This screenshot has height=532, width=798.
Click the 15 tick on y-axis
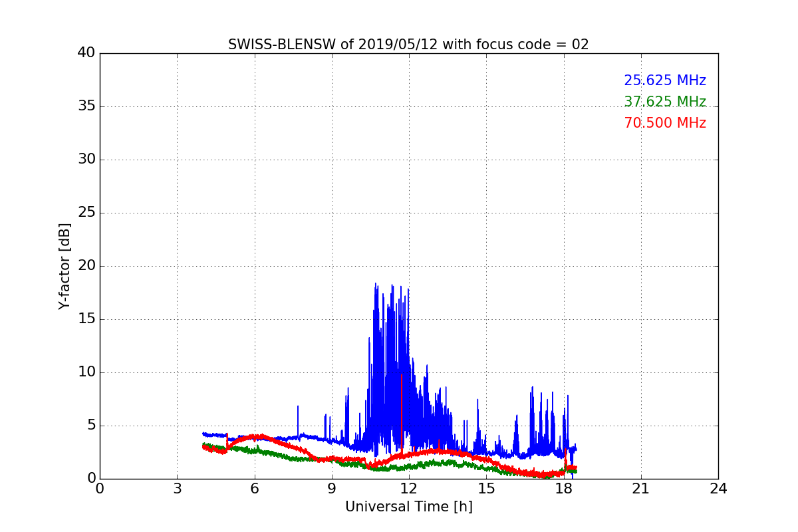click(x=86, y=319)
